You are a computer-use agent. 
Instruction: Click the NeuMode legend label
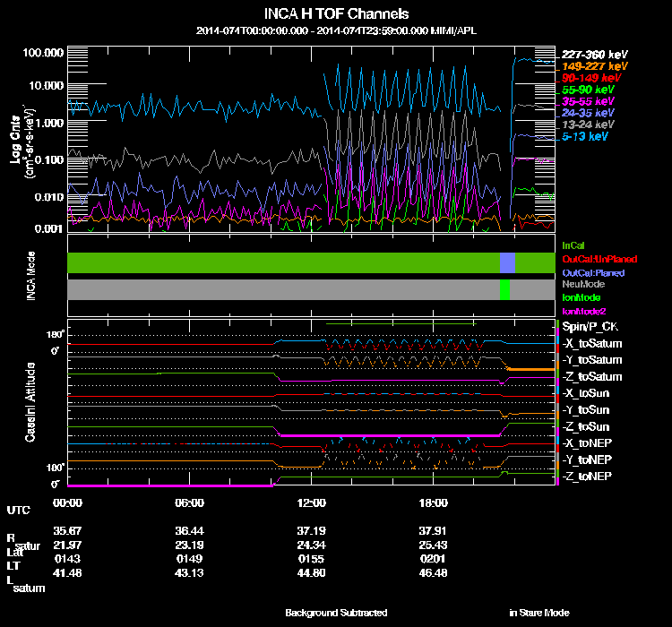pos(582,284)
